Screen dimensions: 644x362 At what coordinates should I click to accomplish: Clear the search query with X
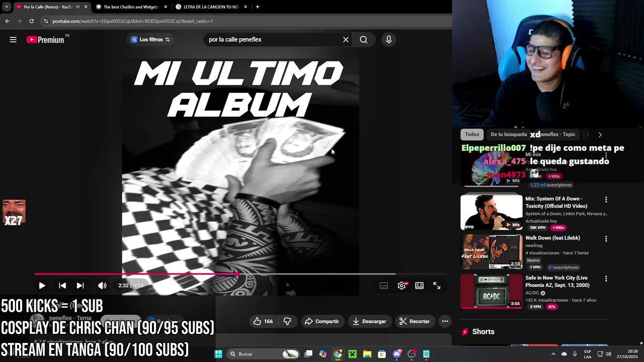click(x=346, y=40)
